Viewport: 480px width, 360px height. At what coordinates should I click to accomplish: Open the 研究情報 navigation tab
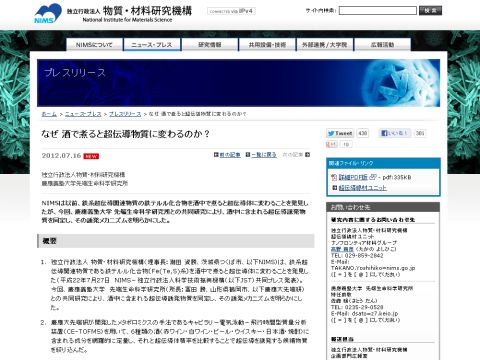click(210, 45)
